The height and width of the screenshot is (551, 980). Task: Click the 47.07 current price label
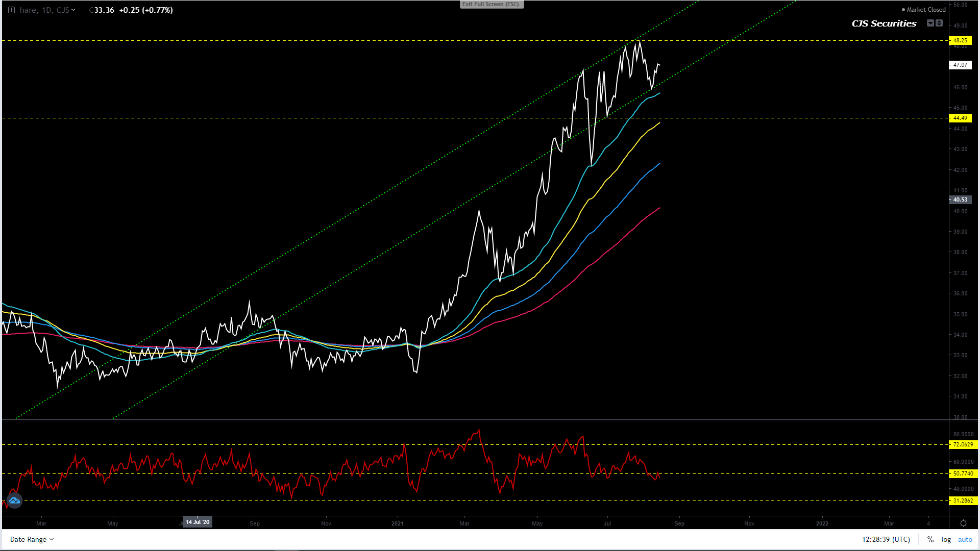click(x=960, y=65)
